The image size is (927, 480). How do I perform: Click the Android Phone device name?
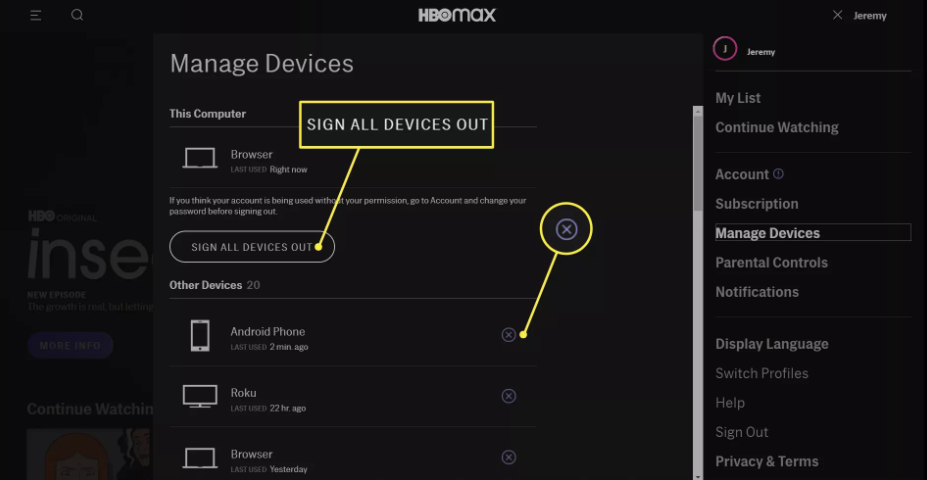point(268,332)
